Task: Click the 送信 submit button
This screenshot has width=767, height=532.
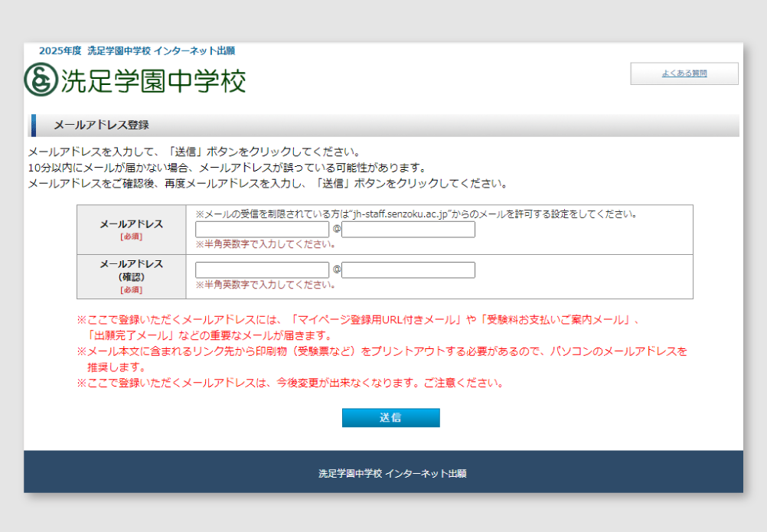Action: pos(391,418)
